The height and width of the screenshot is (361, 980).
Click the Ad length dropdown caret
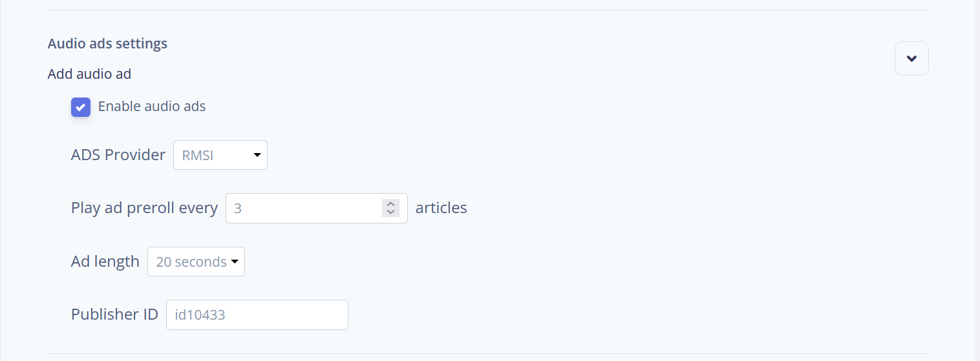(x=235, y=262)
